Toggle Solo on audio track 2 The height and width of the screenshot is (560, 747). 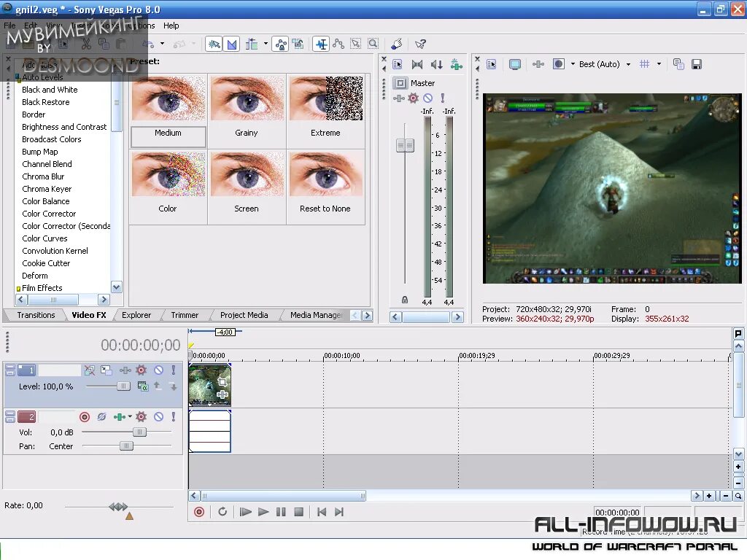pos(174,417)
